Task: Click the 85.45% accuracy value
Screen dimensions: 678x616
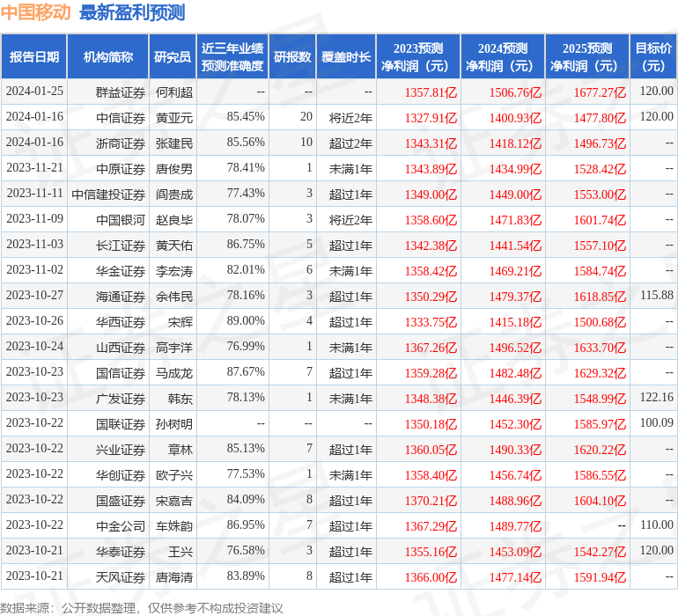Action: pos(246,117)
